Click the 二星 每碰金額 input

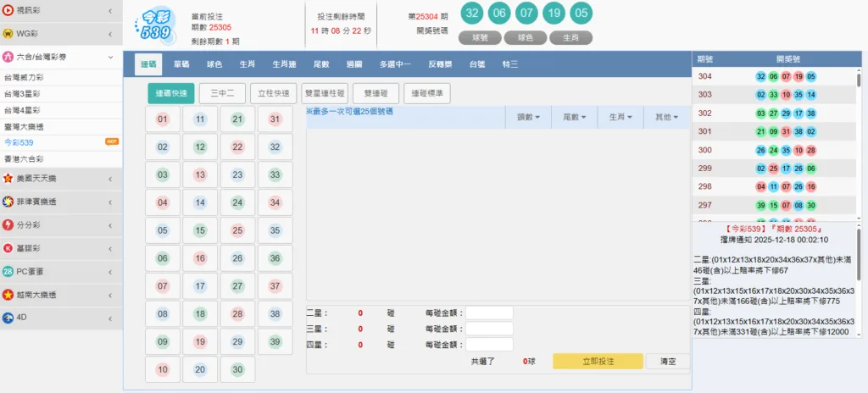[x=489, y=313]
